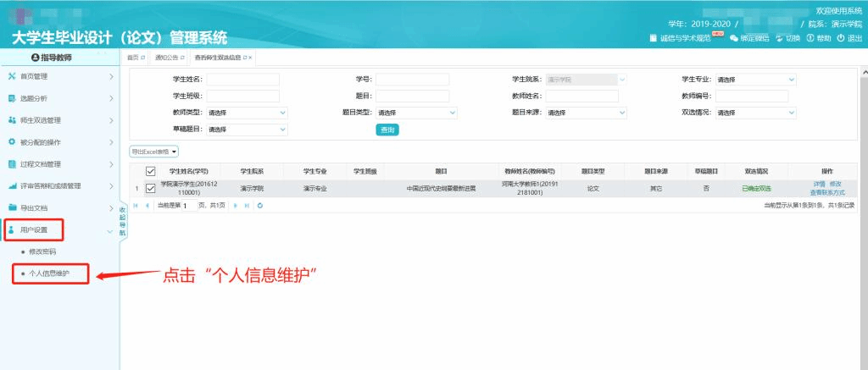
Task: Click the 学生姓名 input field
Action: [x=242, y=79]
